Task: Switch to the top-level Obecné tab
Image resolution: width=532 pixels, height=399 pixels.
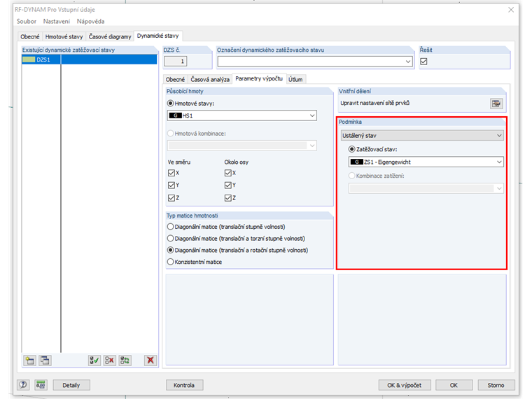Action: (x=30, y=36)
